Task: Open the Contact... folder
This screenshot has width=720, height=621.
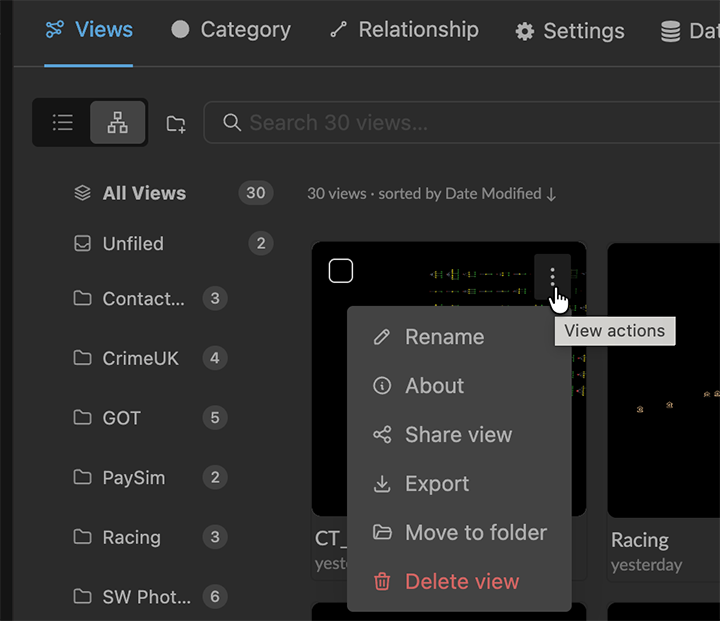Action: [x=151, y=299]
